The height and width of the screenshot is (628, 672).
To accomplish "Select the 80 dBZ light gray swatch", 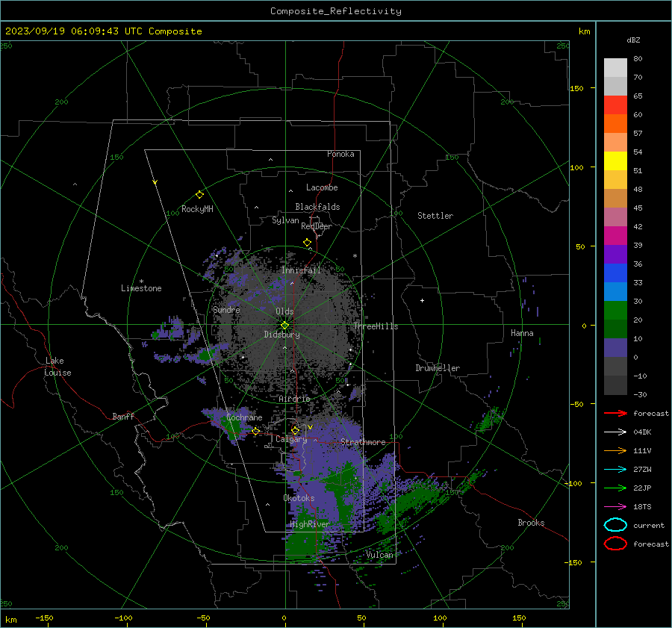I will 615,67.
